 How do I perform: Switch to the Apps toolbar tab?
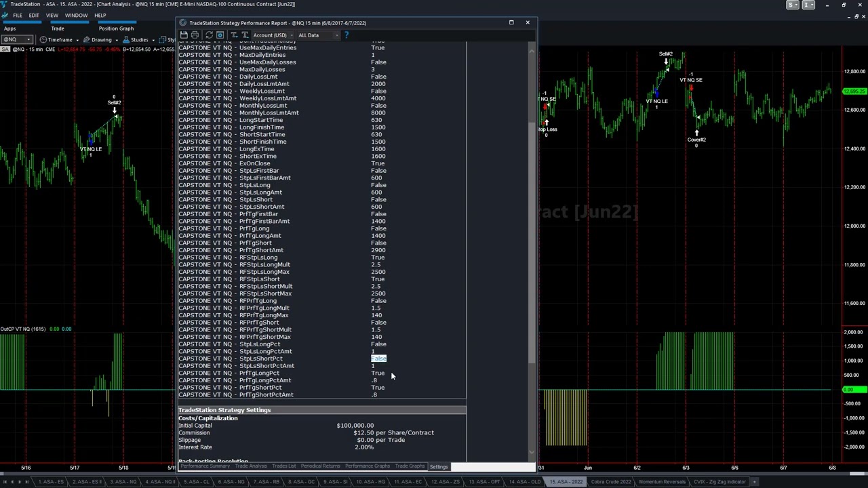point(9,28)
